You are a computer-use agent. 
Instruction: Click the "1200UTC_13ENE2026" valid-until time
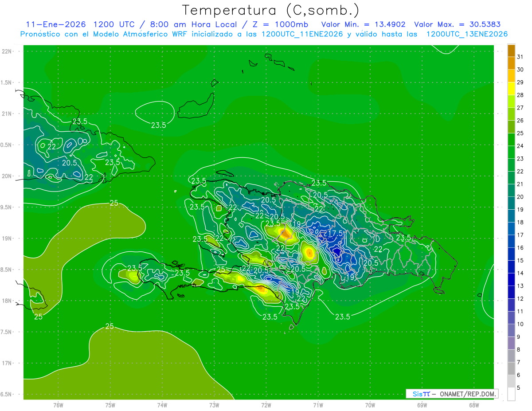pos(467,34)
